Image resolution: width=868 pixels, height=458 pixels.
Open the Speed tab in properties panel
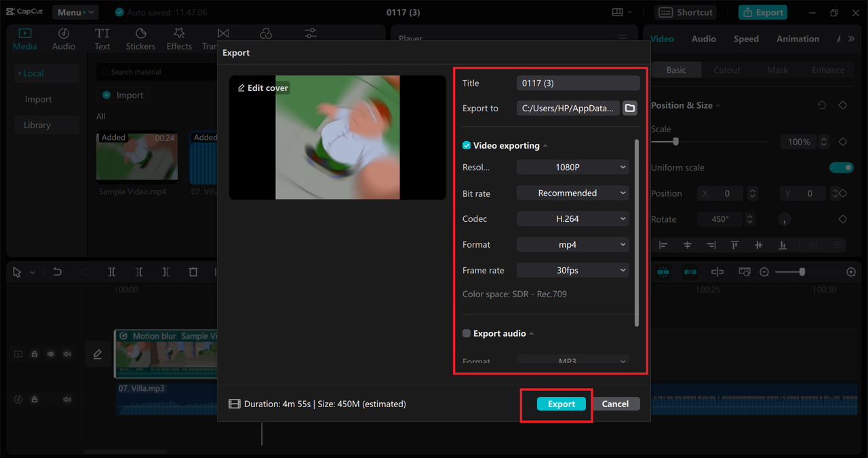746,39
